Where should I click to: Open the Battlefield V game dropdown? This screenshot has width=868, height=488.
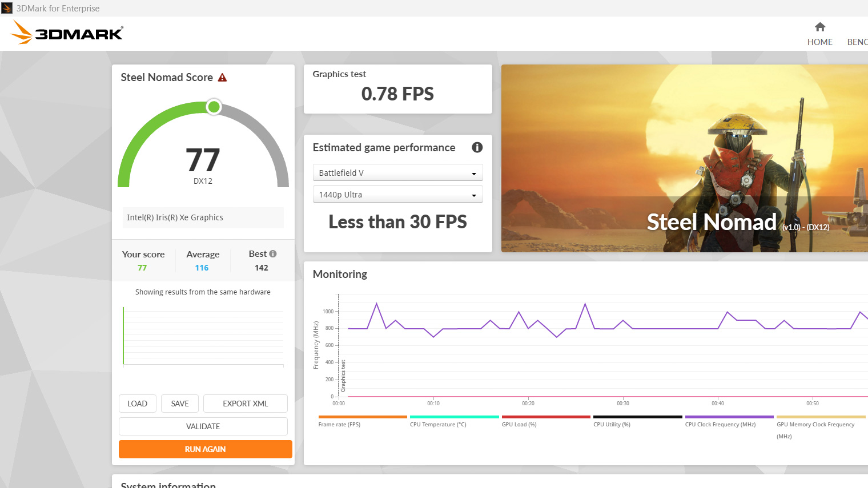click(x=398, y=172)
